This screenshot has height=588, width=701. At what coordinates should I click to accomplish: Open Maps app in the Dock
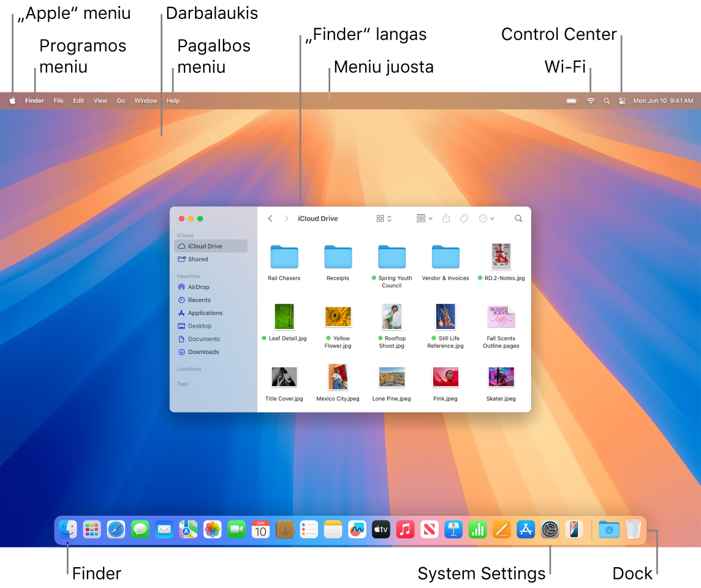tap(189, 530)
